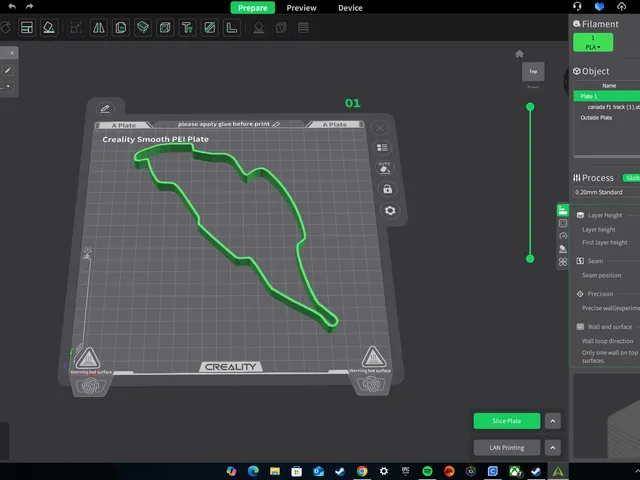The image size is (640, 480).
Task: Open plate settings gear icon
Action: (x=390, y=211)
